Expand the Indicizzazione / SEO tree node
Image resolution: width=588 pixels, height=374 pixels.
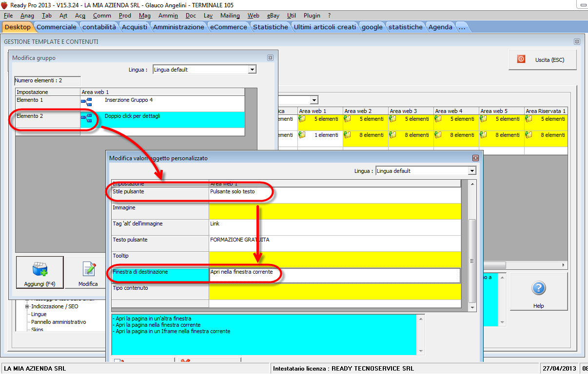click(x=27, y=306)
